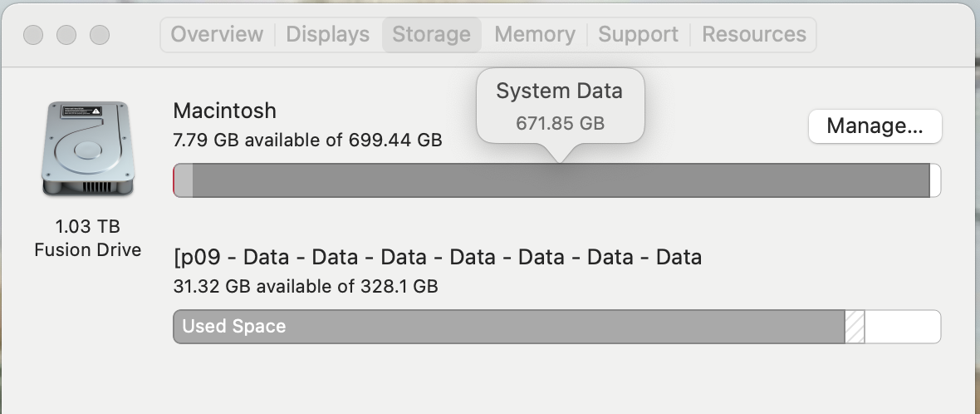Open the Support tab
Viewport: 980px width, 414px height.
(x=638, y=34)
